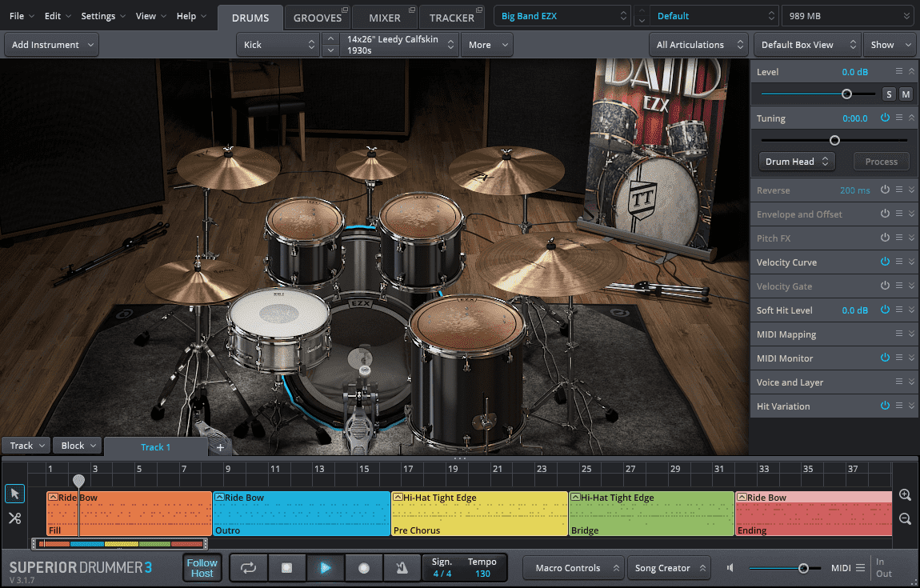920x588 pixels.
Task: Pop out the Mixer tab window
Action: 412,10
